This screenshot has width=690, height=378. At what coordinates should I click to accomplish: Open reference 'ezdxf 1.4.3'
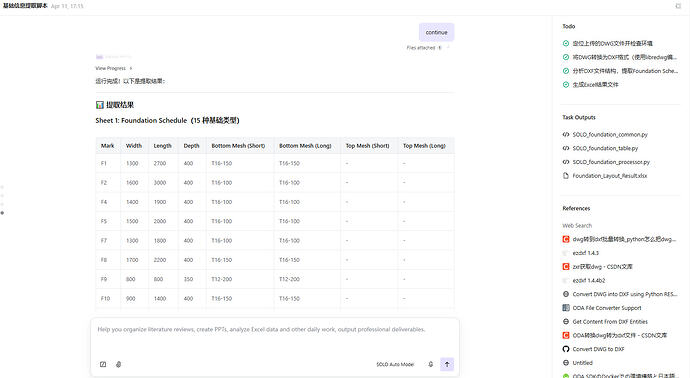pyautogui.click(x=585, y=253)
